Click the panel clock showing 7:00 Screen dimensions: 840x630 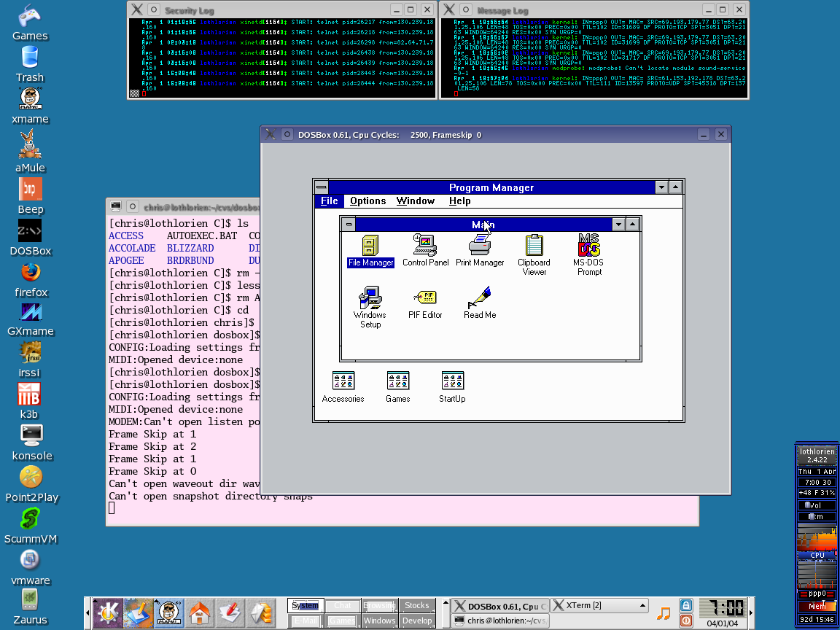[x=723, y=608]
